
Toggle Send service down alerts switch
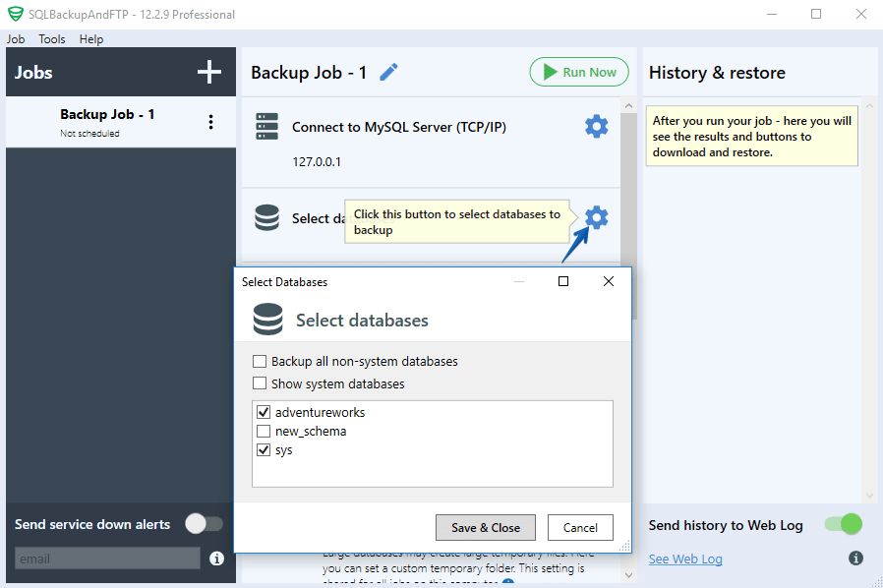tap(204, 524)
